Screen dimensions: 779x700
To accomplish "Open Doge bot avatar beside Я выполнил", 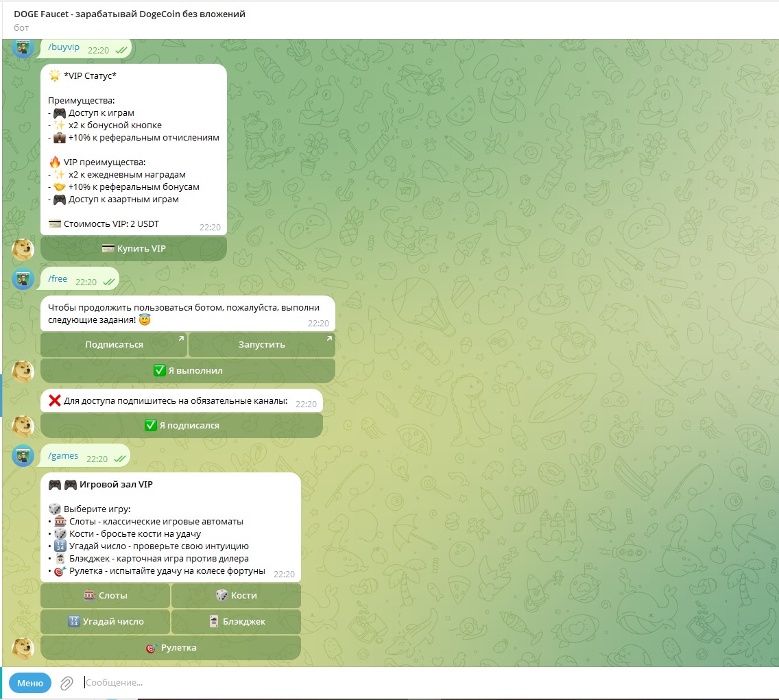I will click(23, 372).
